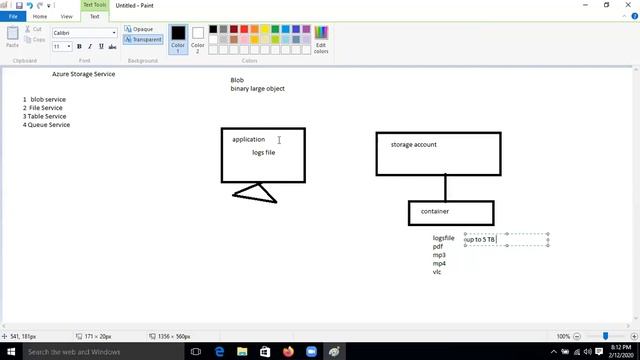Click the volume speaker tray icon

pos(588,351)
